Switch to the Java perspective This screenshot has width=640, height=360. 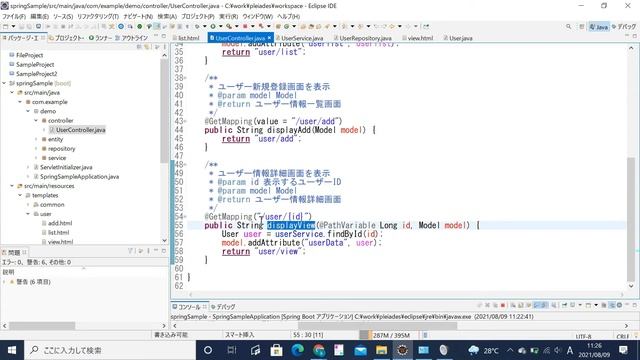tap(598, 27)
